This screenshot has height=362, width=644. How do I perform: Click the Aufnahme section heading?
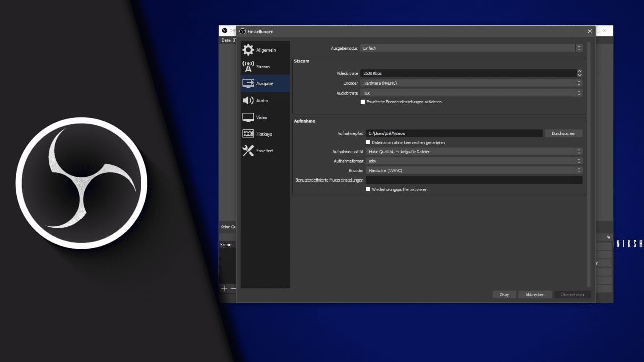pos(304,121)
